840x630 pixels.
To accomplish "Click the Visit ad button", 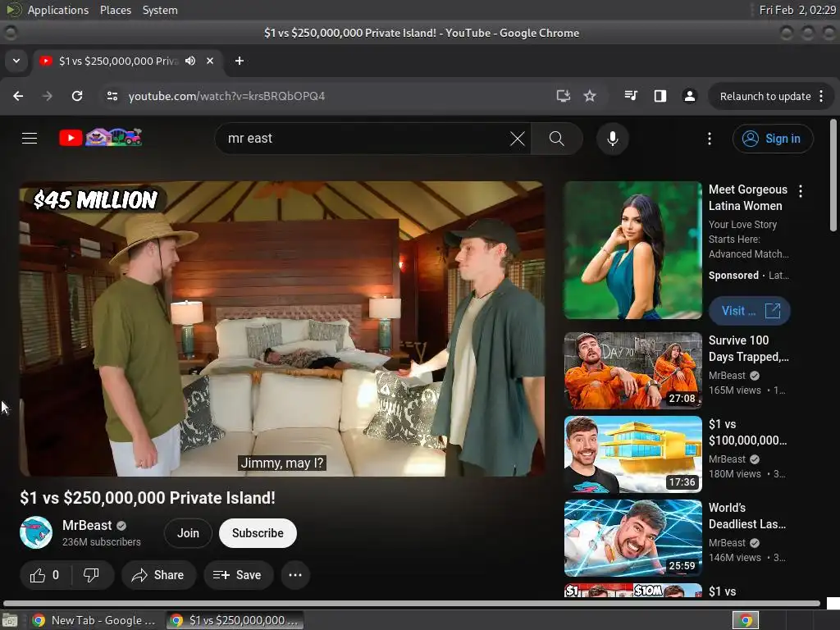I will (749, 311).
